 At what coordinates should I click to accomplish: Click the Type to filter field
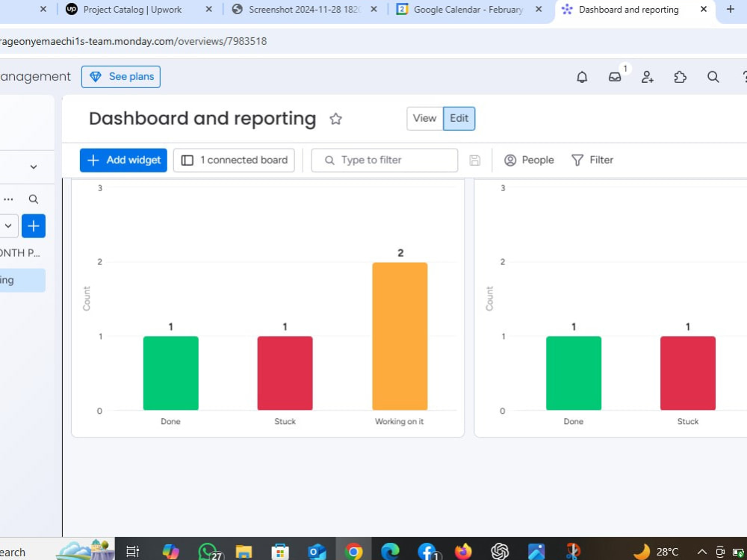point(385,160)
